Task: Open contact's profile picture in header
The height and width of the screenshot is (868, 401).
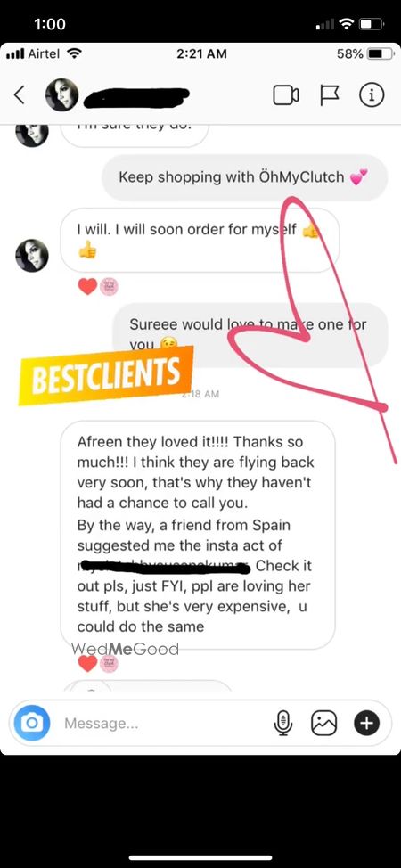Action: tap(61, 94)
